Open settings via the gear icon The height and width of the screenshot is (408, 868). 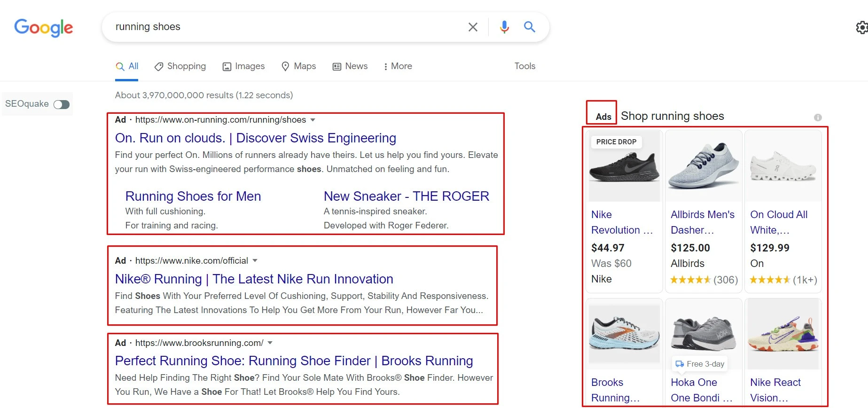click(x=862, y=27)
